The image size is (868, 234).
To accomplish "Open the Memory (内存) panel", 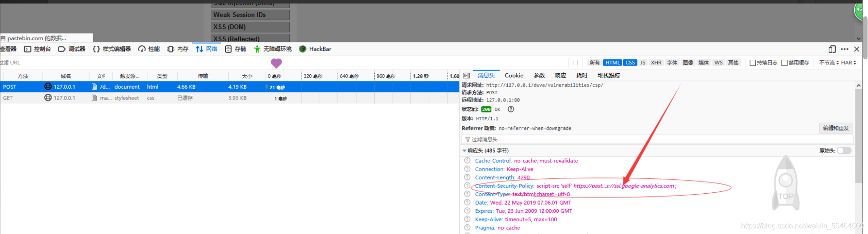I will 178,49.
